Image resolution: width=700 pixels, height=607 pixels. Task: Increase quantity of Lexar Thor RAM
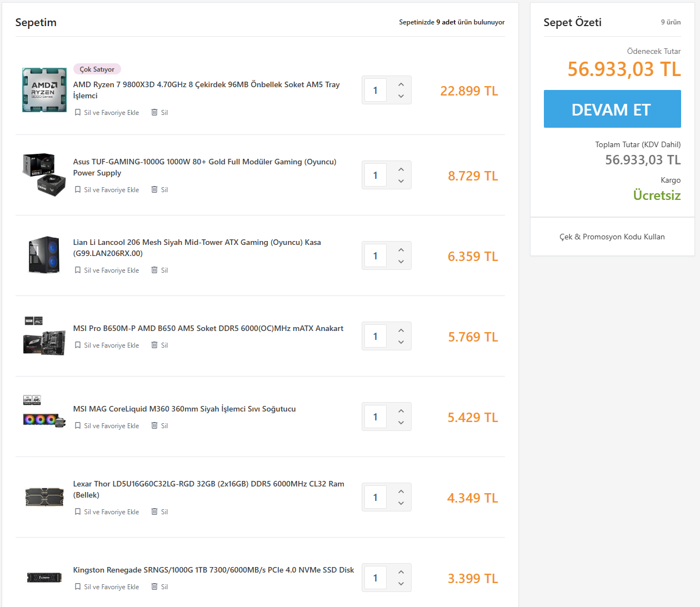401,491
